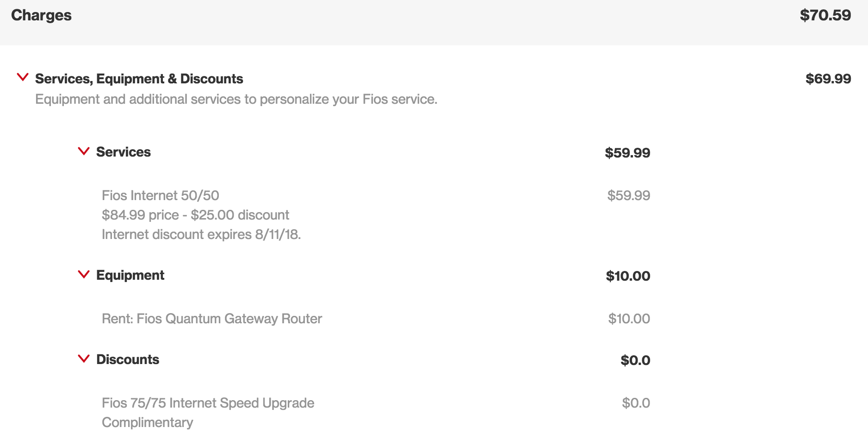Click the $69.99 section total

(828, 79)
